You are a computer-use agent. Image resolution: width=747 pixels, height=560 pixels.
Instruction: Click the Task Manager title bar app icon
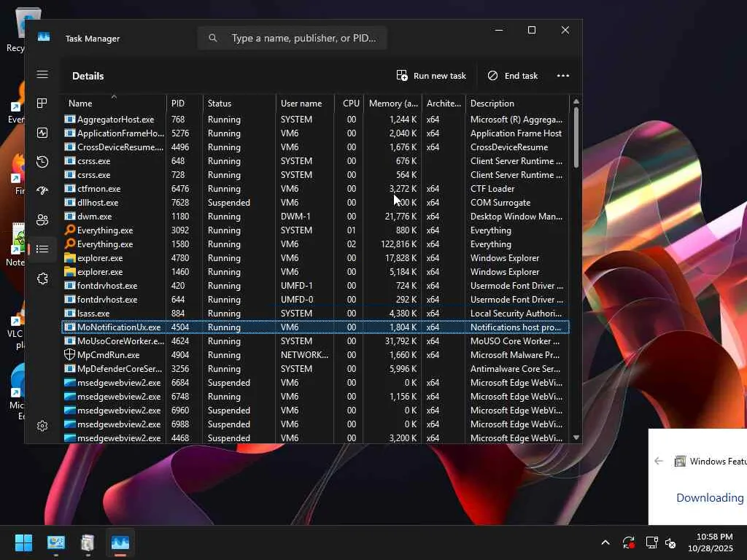[44, 37]
